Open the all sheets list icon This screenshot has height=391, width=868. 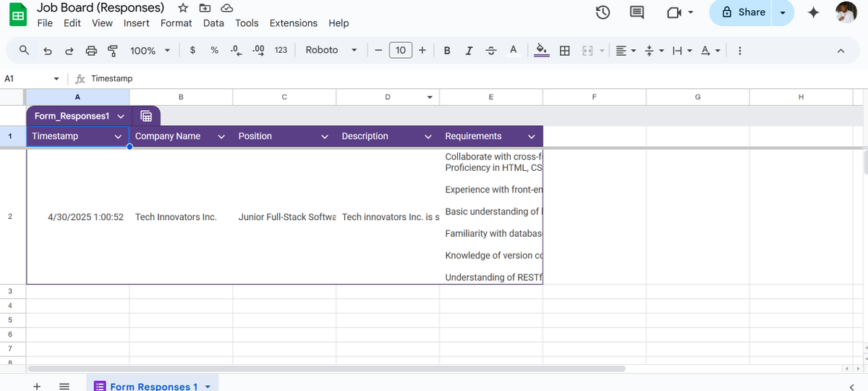(x=64, y=386)
